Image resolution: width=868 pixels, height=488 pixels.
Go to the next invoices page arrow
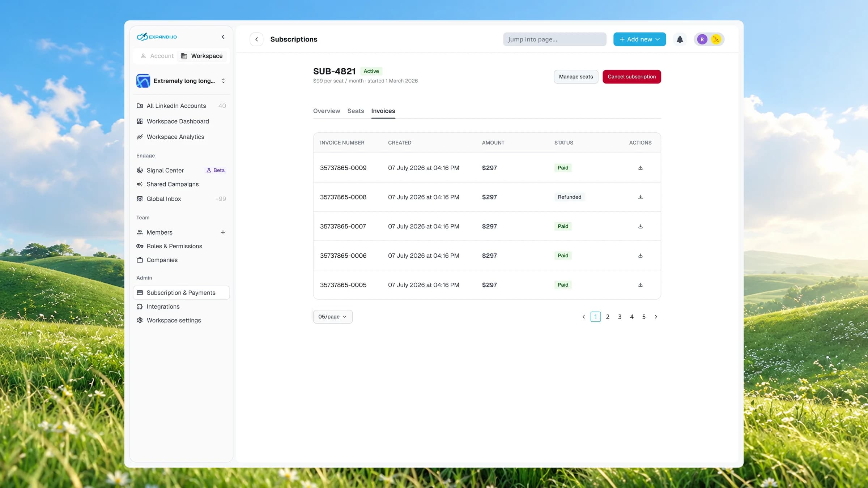click(x=656, y=317)
